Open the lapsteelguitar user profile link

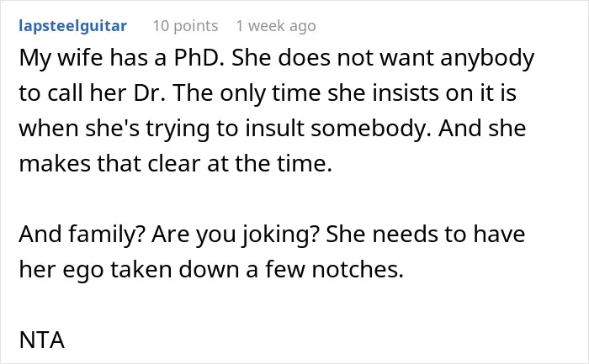tap(73, 26)
